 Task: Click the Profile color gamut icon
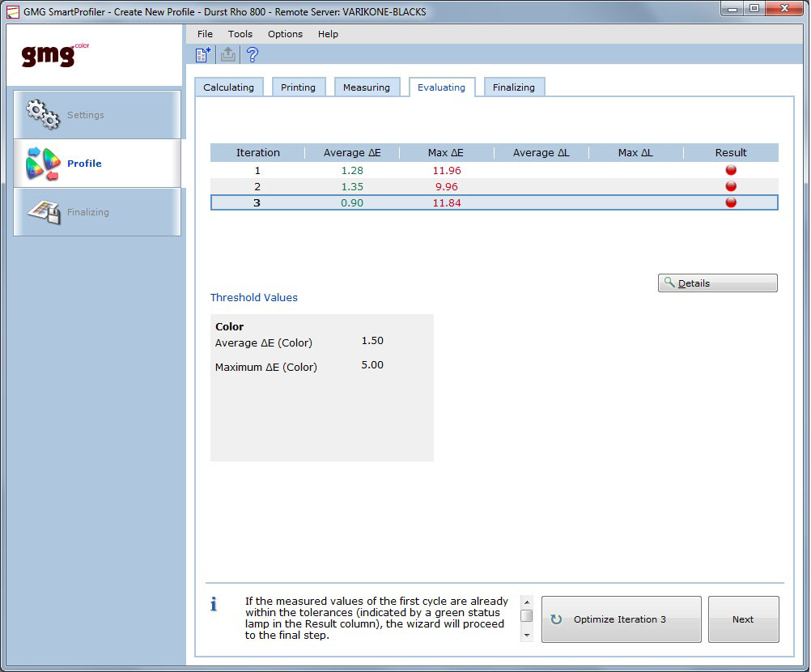(43, 164)
